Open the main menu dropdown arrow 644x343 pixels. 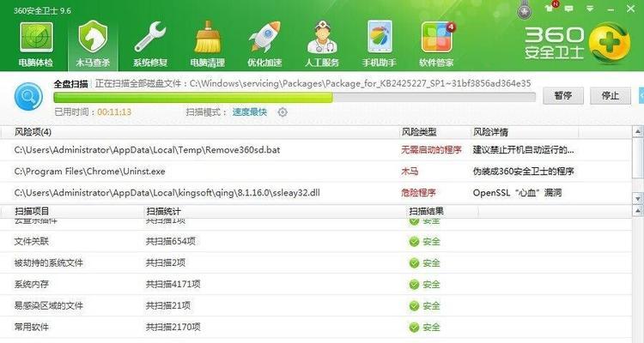click(x=590, y=9)
